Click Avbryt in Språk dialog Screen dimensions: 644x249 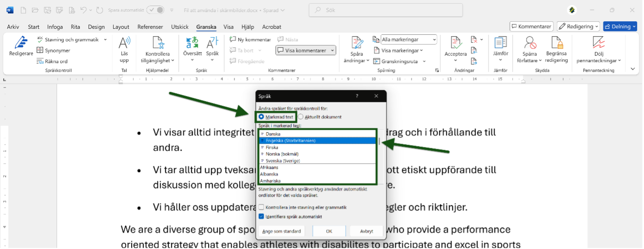coord(366,231)
